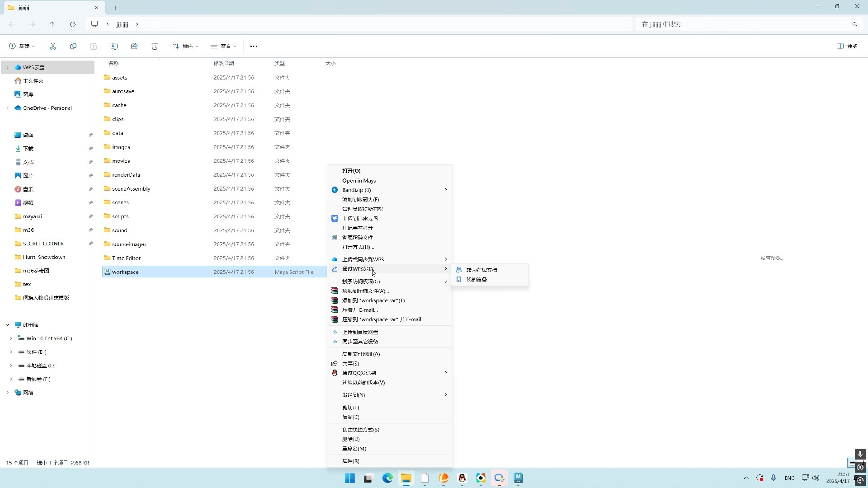Open the QQ penguin icon in taskbar
868x488 pixels.
click(462, 478)
